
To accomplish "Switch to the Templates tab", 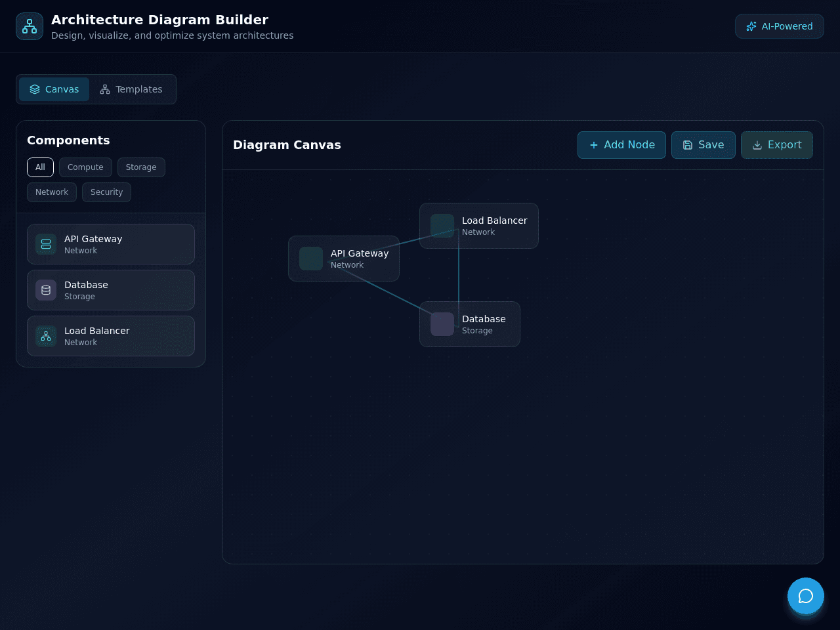I will 131,89.
